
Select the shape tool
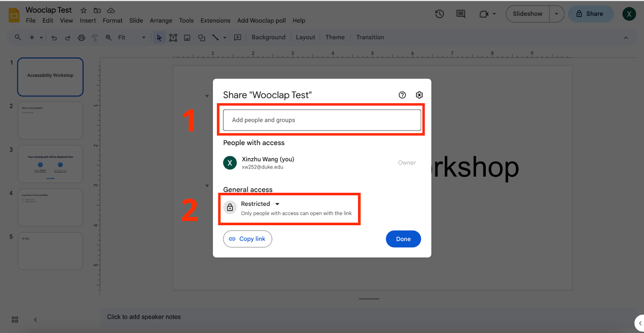tap(202, 37)
